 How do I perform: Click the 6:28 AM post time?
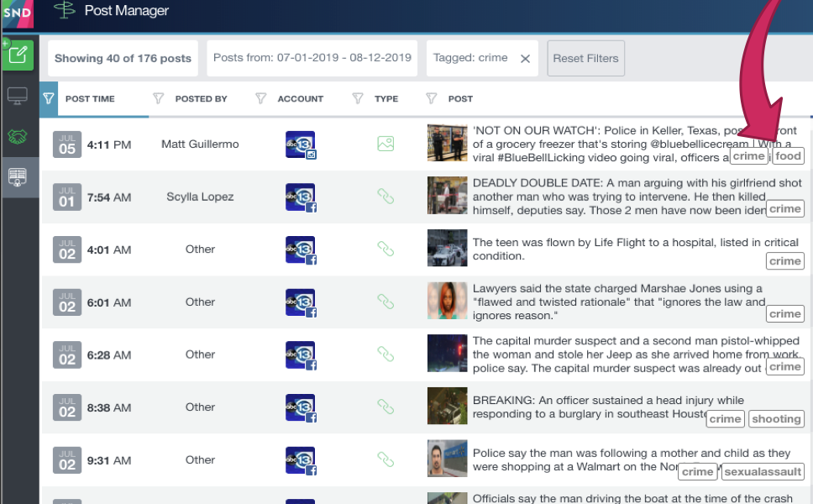coord(109,355)
